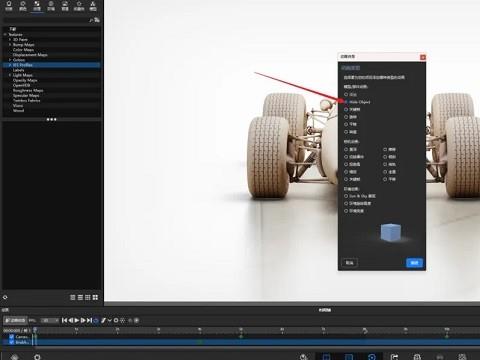Jump to the last frame of animation
Image resolution: width=480 pixels, height=360 pixels.
click(89, 320)
